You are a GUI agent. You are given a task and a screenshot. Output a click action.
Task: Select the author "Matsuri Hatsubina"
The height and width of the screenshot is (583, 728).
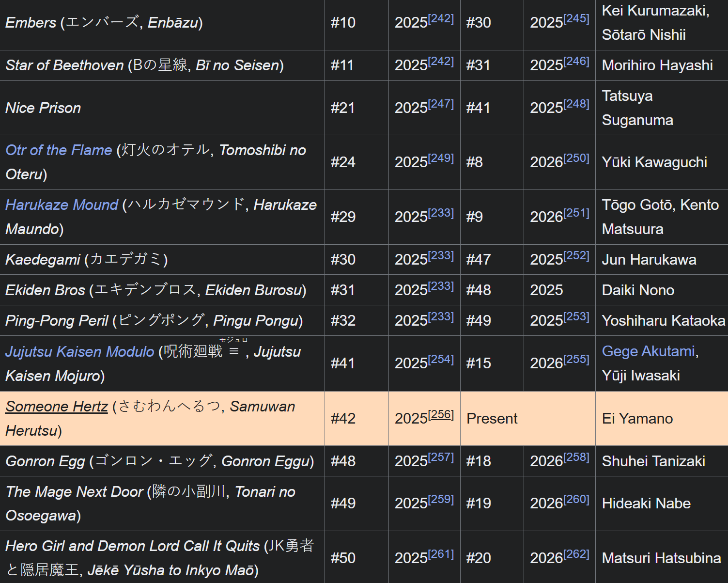(661, 558)
